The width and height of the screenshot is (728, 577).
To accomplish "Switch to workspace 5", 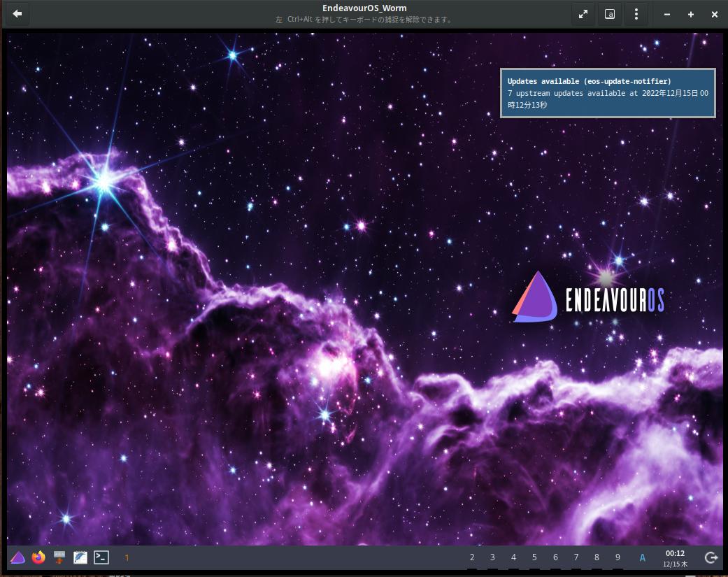I will coord(534,557).
